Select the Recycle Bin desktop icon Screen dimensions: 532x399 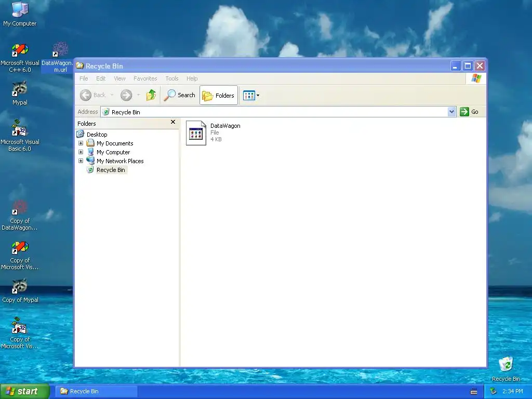(506, 369)
